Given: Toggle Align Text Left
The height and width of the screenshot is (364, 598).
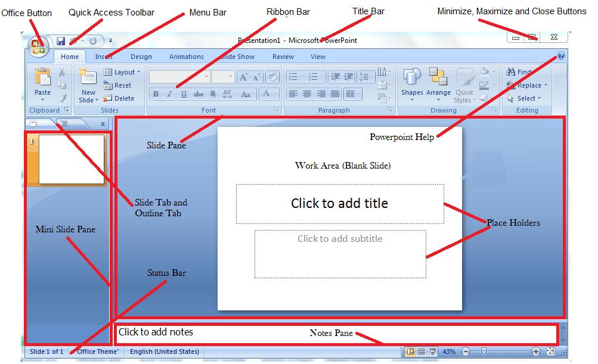Looking at the screenshot, I should click(293, 94).
